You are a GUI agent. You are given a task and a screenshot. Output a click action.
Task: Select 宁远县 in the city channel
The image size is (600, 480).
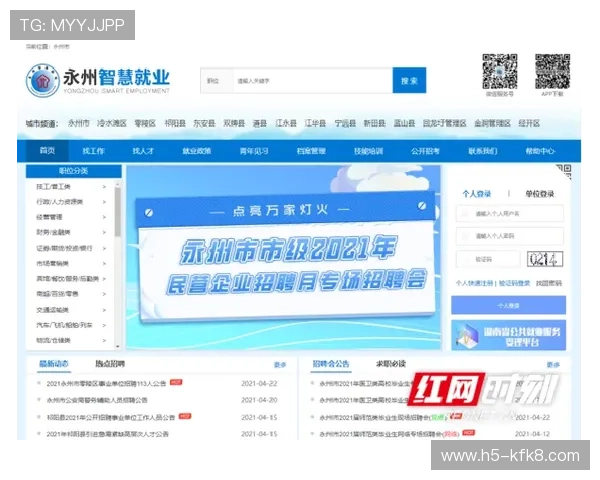(x=345, y=123)
